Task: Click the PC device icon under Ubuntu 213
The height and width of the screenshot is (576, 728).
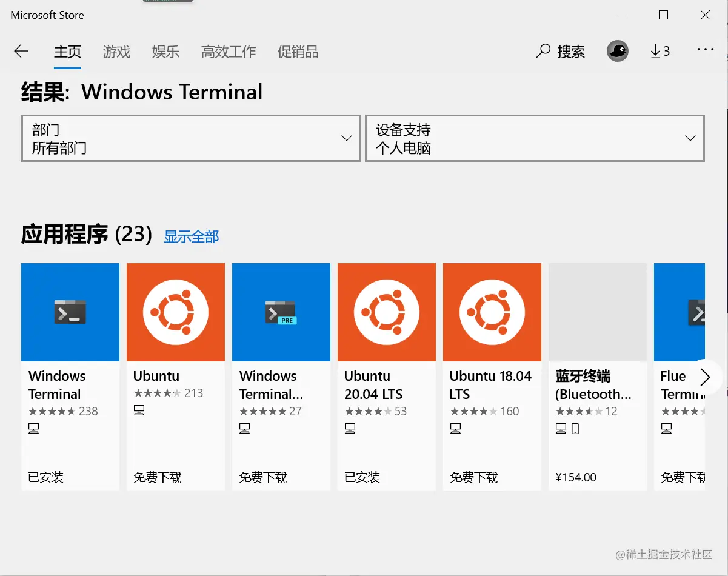Action: (139, 410)
